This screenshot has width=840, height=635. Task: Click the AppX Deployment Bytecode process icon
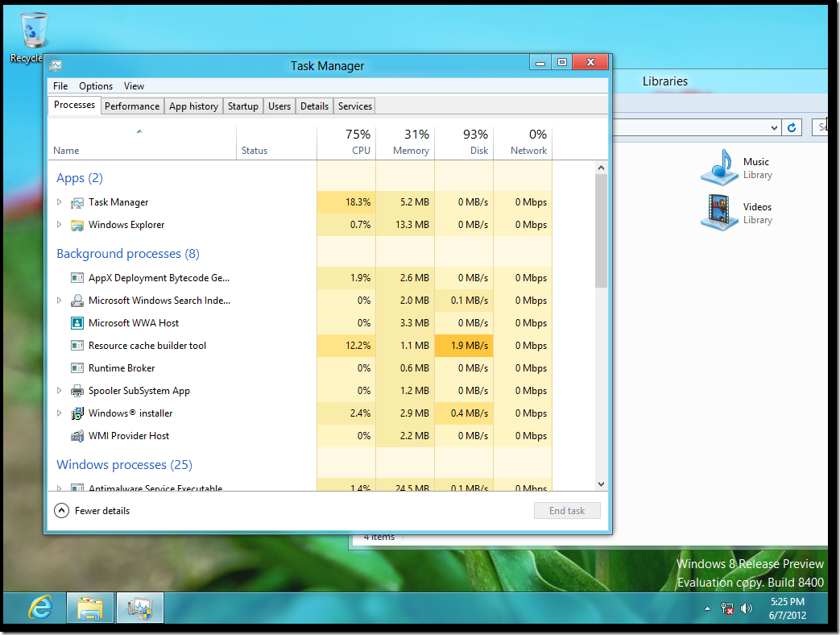point(77,278)
